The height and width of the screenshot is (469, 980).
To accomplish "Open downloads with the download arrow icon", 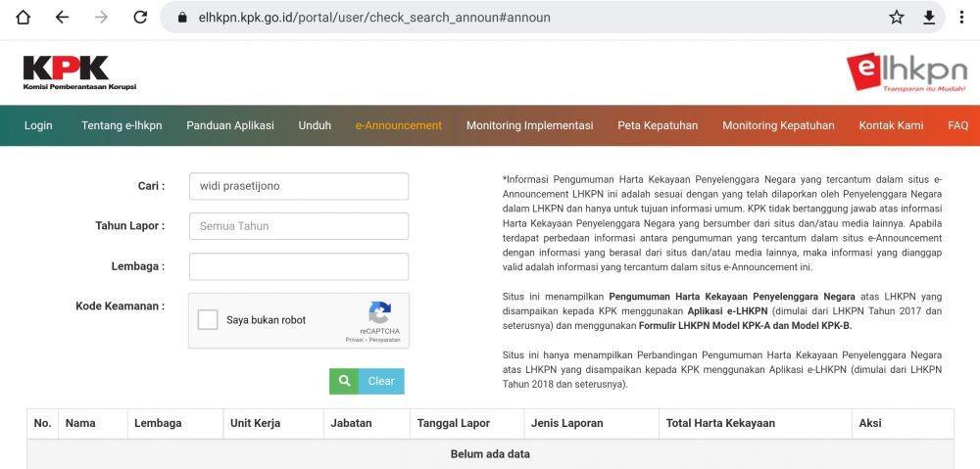I will tap(929, 17).
